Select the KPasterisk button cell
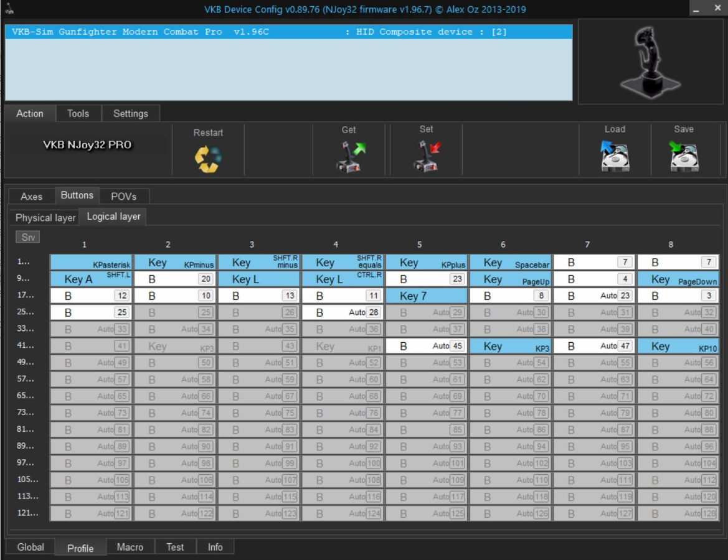 click(91, 262)
